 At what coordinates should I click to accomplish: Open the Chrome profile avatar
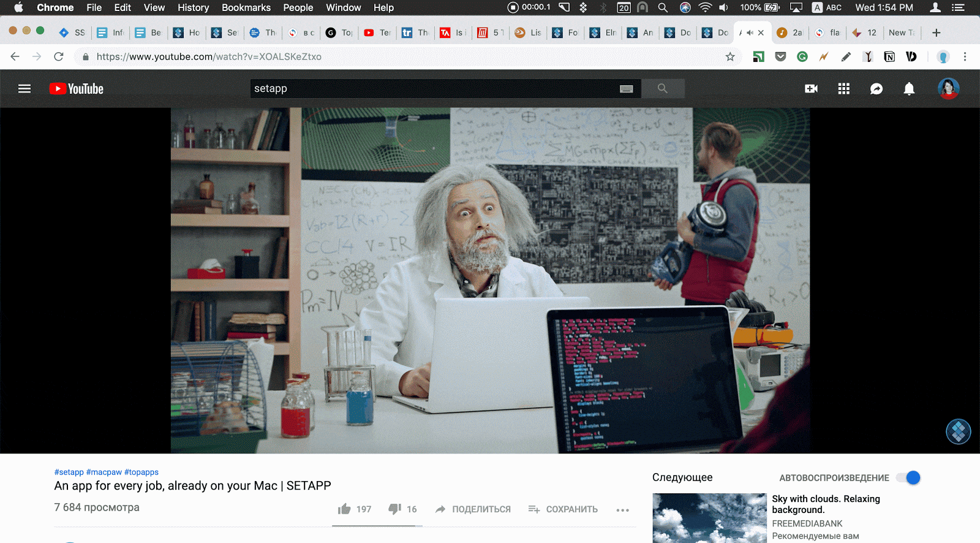click(943, 56)
